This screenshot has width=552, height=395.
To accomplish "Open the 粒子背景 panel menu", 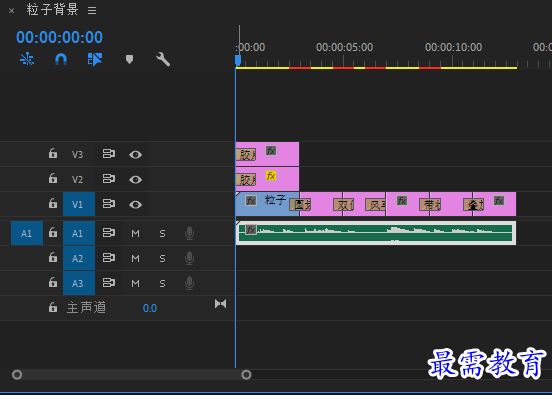I will click(92, 11).
